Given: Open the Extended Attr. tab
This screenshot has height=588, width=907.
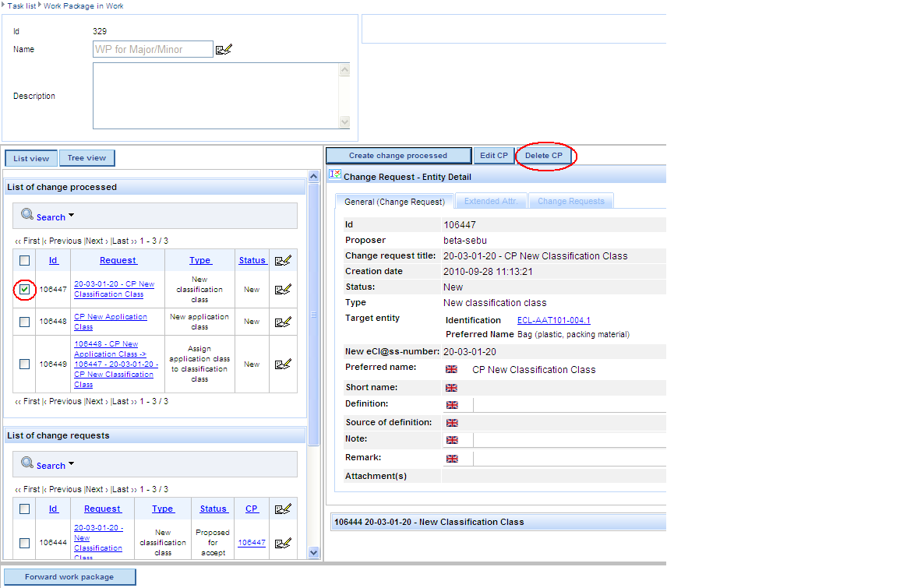Looking at the screenshot, I should click(490, 201).
